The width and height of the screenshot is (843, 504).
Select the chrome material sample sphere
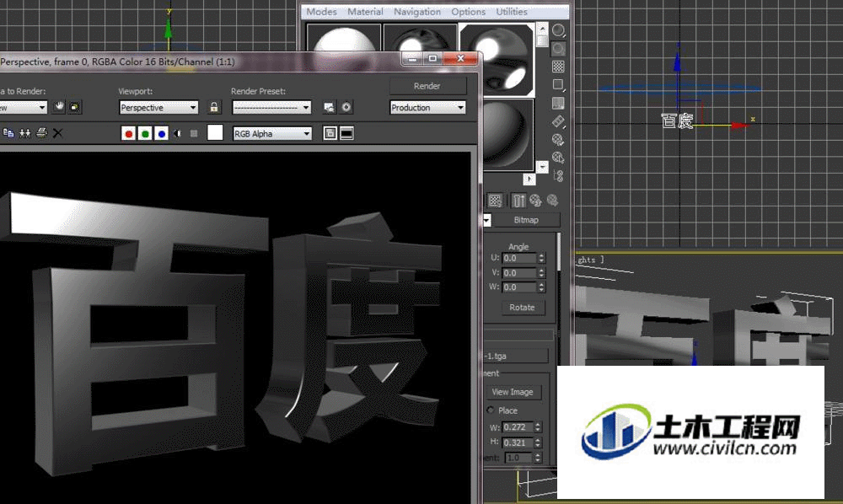[497, 60]
